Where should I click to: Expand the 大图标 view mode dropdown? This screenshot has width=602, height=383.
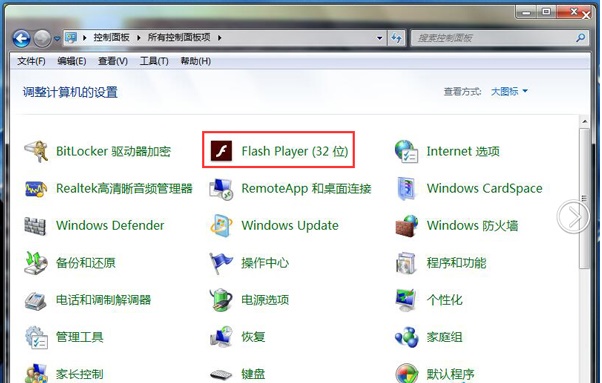pos(509,91)
